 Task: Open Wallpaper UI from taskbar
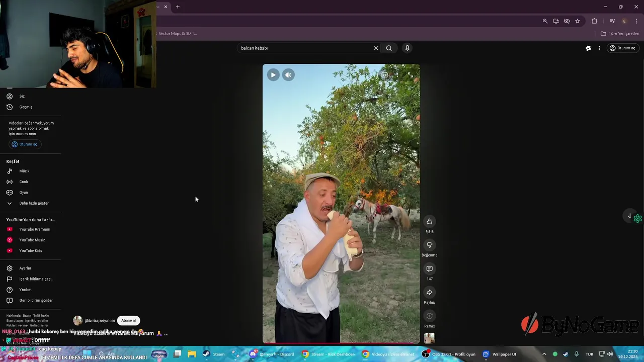click(500, 354)
